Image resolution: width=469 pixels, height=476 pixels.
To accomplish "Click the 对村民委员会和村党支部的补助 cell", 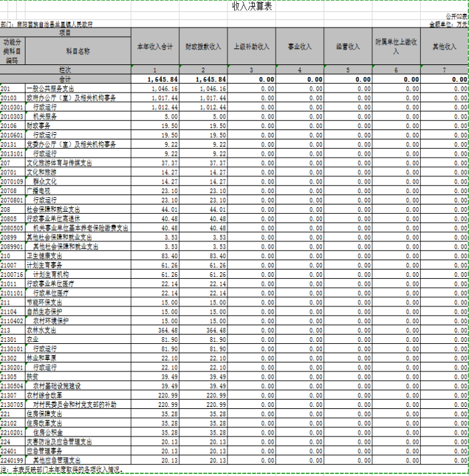I will pyautogui.click(x=75, y=404).
